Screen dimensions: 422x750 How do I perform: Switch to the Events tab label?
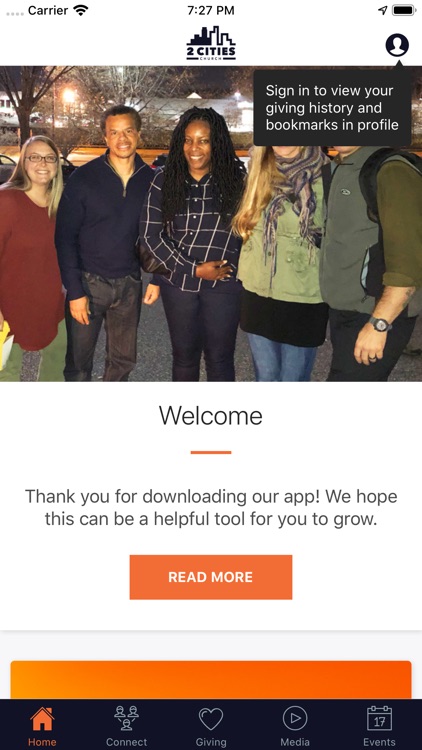click(379, 742)
